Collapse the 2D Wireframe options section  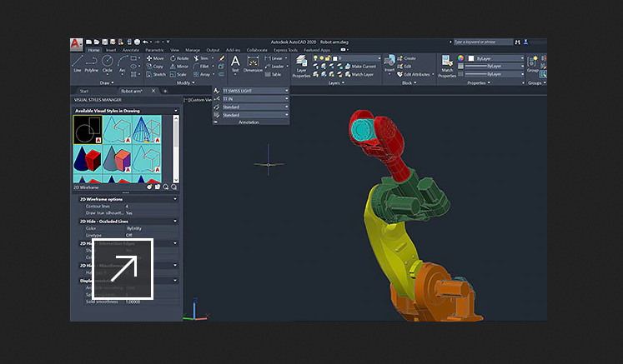click(x=175, y=199)
